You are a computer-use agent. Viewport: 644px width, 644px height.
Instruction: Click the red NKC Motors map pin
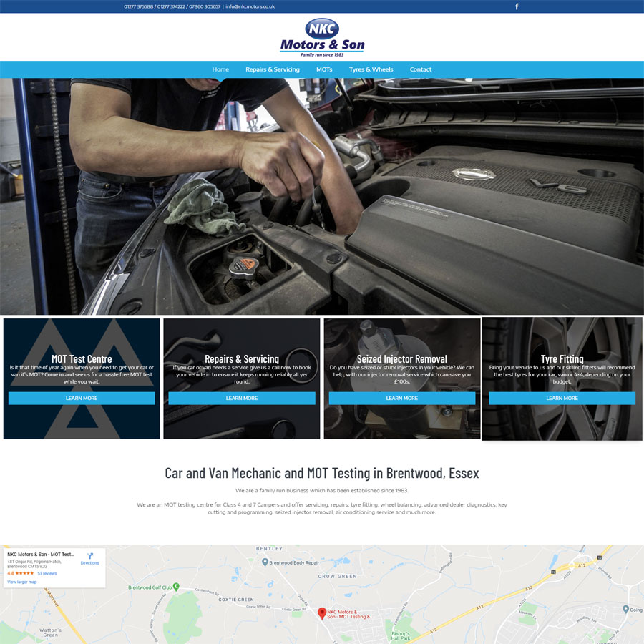click(x=322, y=613)
